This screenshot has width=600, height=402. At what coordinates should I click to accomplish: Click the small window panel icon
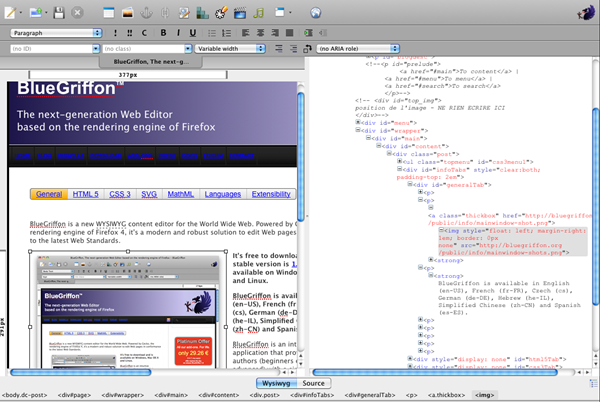coord(280,13)
